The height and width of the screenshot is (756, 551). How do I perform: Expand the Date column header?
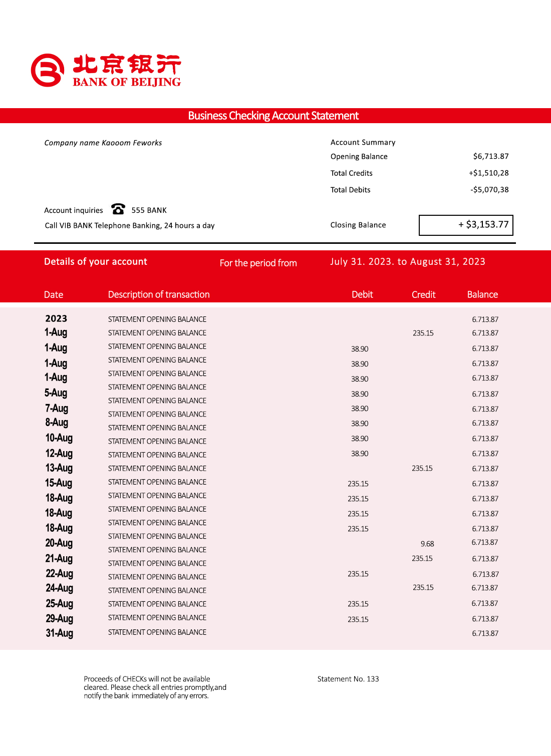(53, 294)
